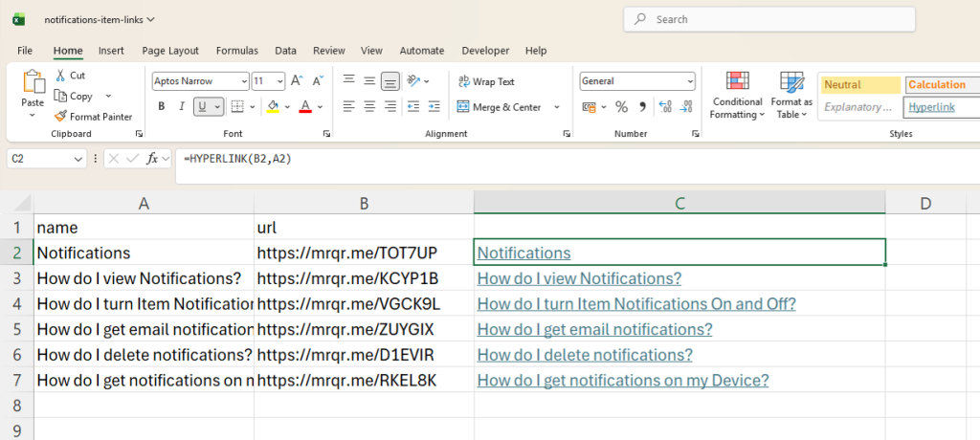The width and height of the screenshot is (980, 440).
Task: Click the formula bar containing HYPERLINK formula
Action: click(577, 166)
